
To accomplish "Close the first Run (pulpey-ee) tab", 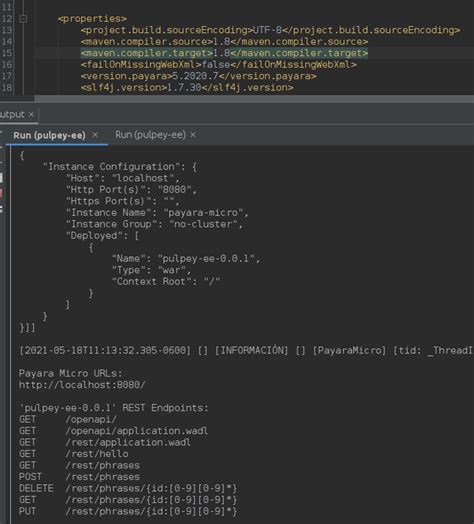I will (95, 135).
